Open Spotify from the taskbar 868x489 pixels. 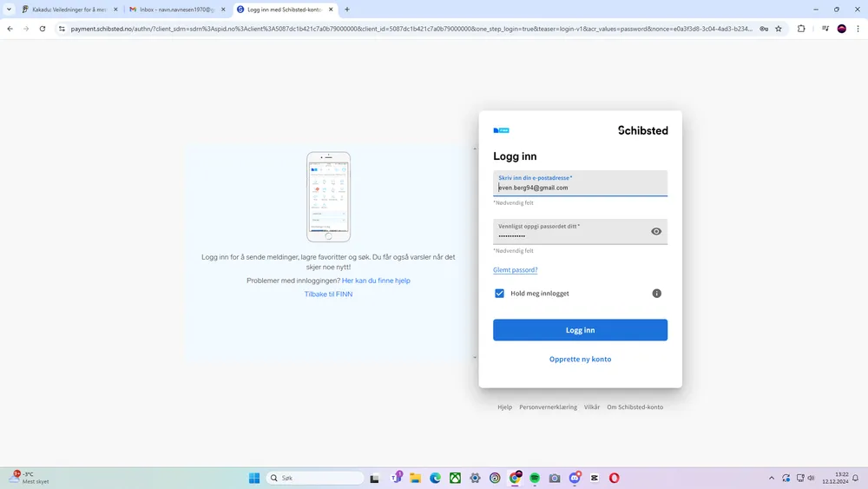tap(535, 478)
